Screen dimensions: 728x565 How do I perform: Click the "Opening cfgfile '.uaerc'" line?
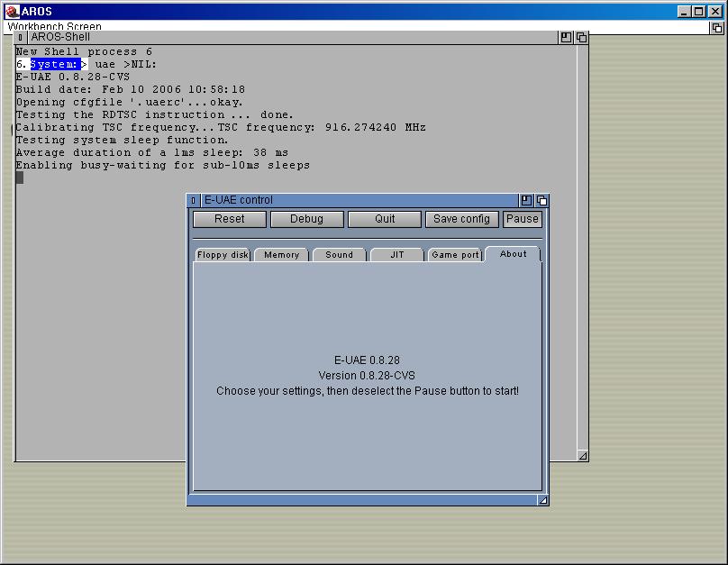[129, 102]
